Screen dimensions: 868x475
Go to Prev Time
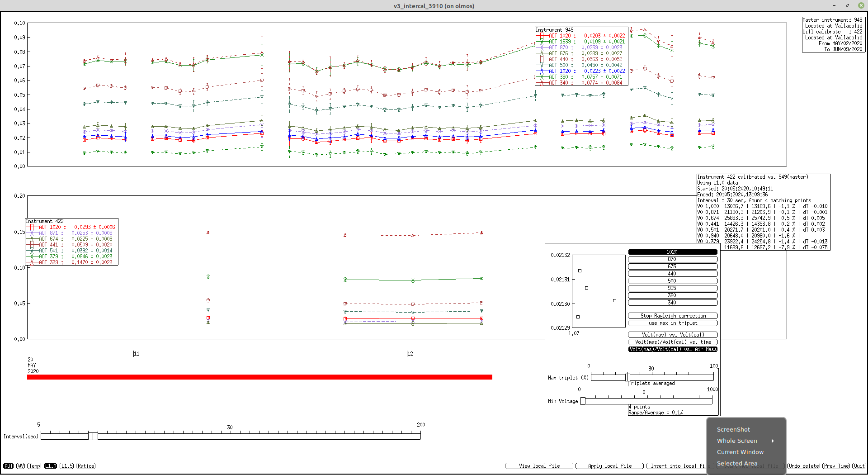(x=836, y=466)
